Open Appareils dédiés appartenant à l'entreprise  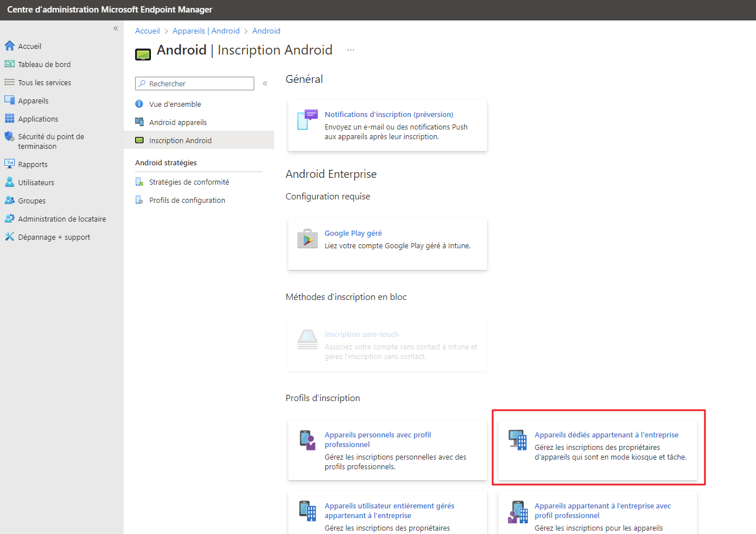point(607,435)
